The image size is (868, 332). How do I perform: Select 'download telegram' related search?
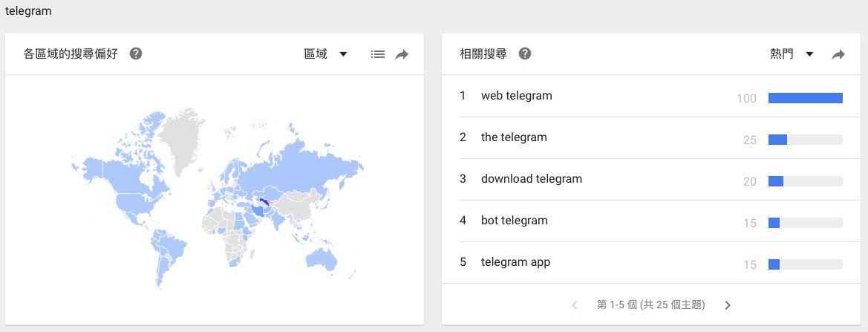(532, 179)
